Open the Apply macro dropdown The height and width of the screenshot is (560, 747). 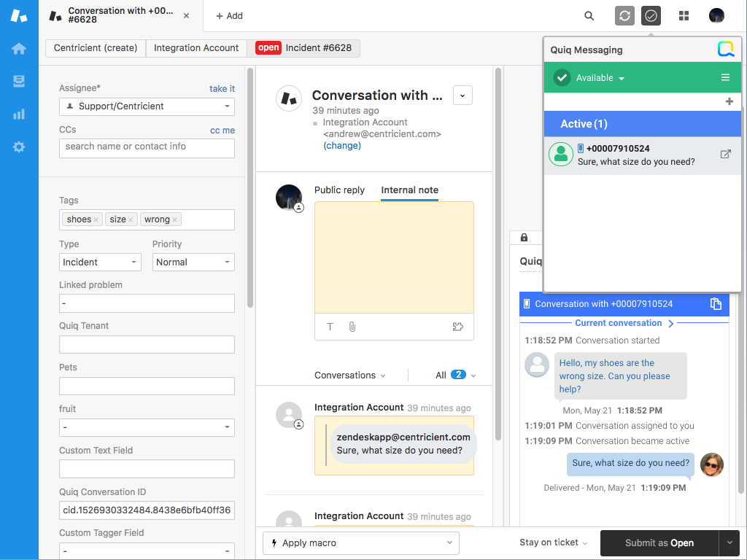pyautogui.click(x=361, y=543)
